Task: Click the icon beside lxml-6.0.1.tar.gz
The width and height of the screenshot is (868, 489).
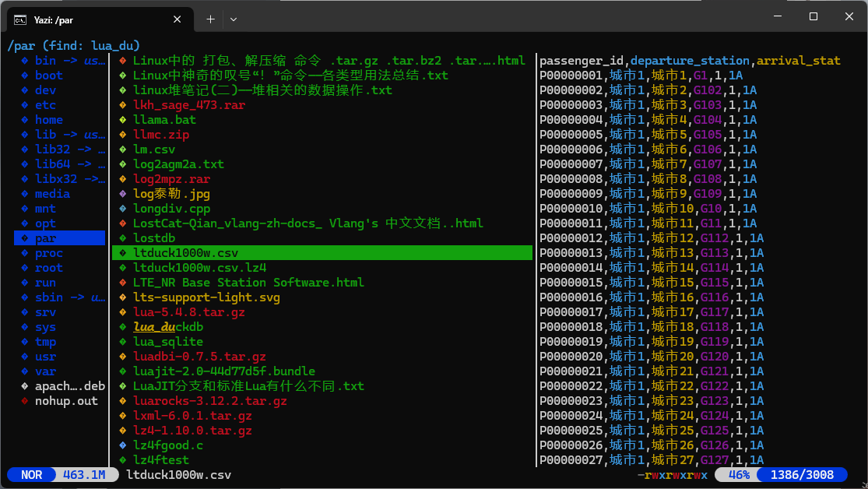Action: [x=123, y=416]
